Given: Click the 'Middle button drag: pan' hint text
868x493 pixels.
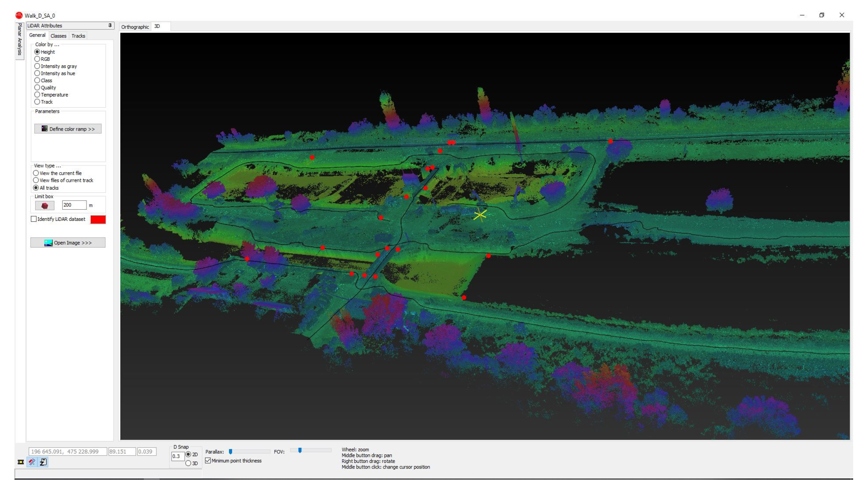Looking at the screenshot, I should [x=367, y=456].
